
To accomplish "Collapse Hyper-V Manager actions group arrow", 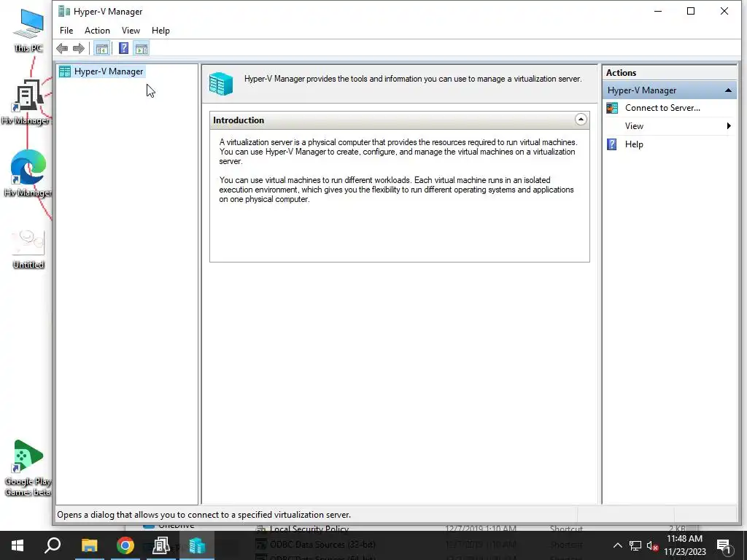I will pos(728,90).
